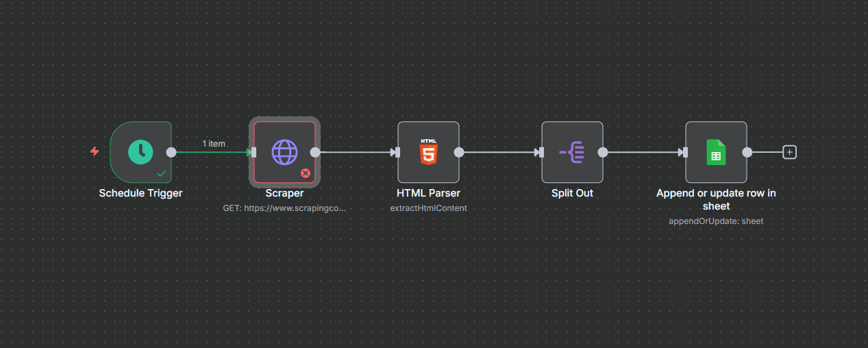The height and width of the screenshot is (348, 868).
Task: Click the HTML Parser output connector dot
Action: [x=459, y=152]
